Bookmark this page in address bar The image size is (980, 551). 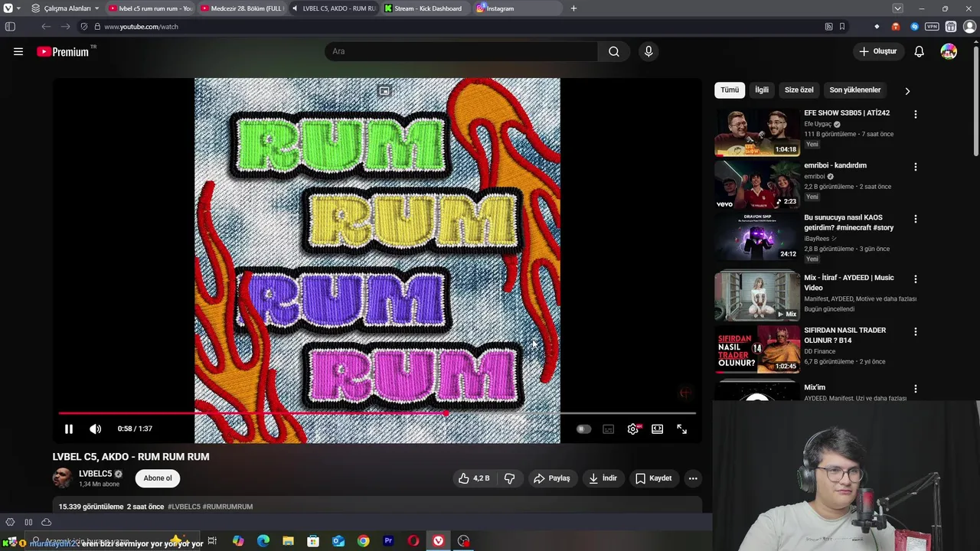(x=842, y=27)
